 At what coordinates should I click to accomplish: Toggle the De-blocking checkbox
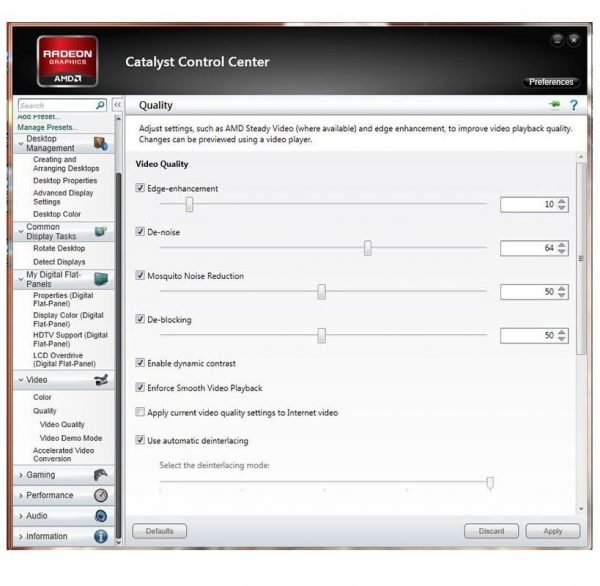[x=140, y=319]
